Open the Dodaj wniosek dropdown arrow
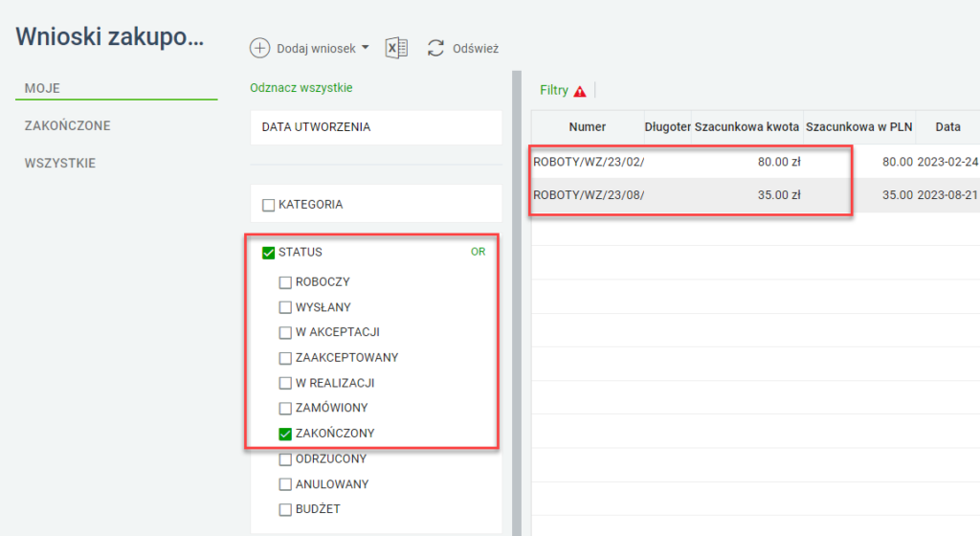The height and width of the screenshot is (536, 980). (x=366, y=48)
